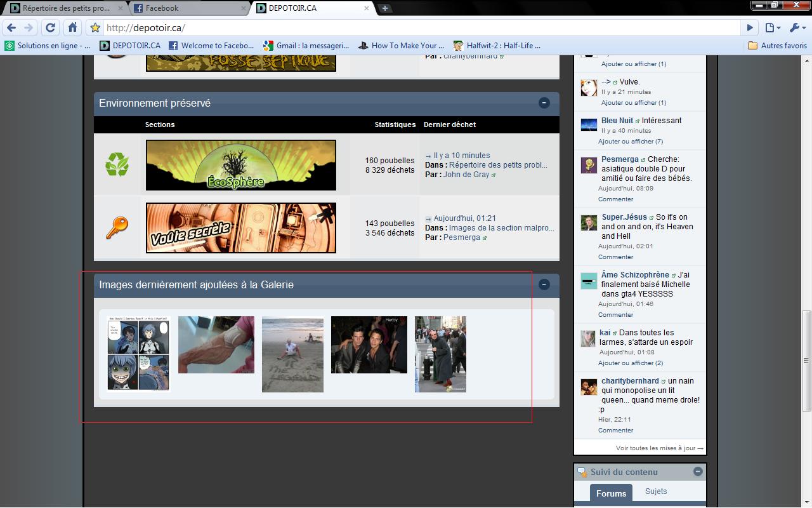The width and height of the screenshot is (812, 508).
Task: Click the browser Forward arrow
Action: (29, 28)
